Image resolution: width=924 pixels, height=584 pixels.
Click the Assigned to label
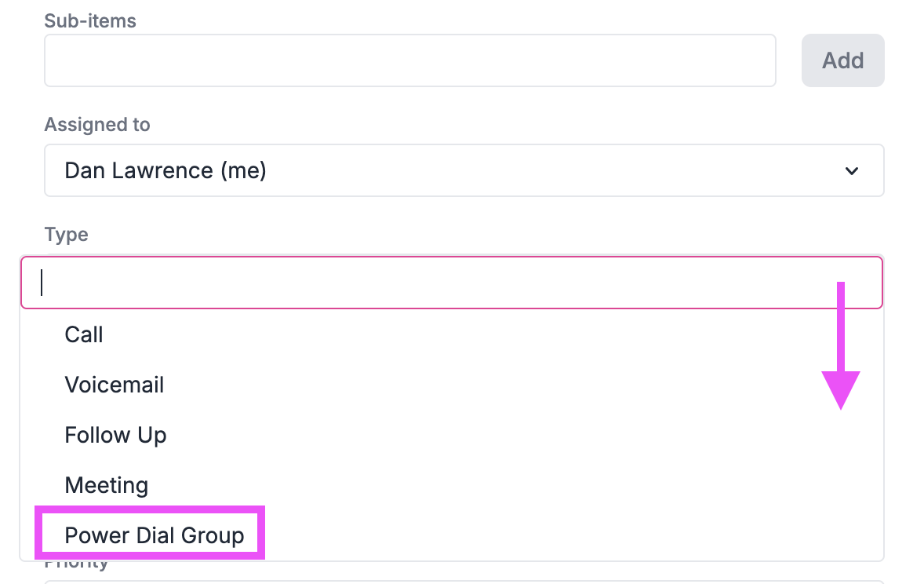pos(97,124)
